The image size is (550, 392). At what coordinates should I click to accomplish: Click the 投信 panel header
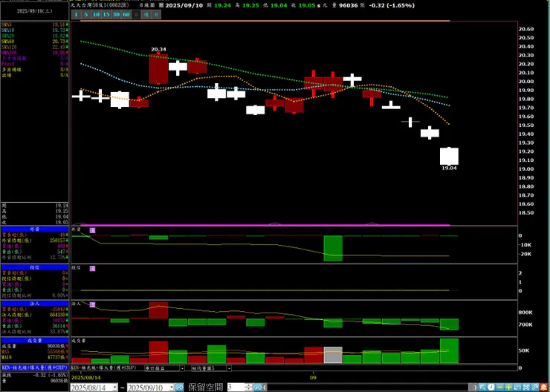34,267
